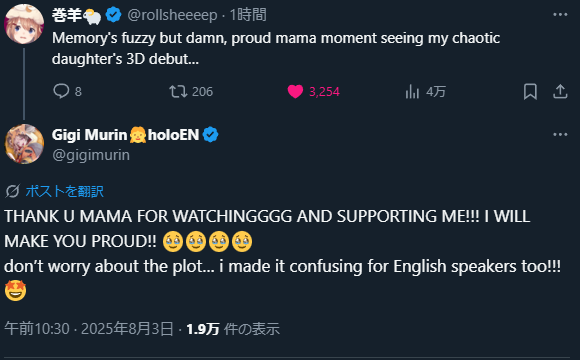This screenshot has height=360, width=580.
Task: Open the more options menu on Gigi Murin's post
Action: [560, 134]
